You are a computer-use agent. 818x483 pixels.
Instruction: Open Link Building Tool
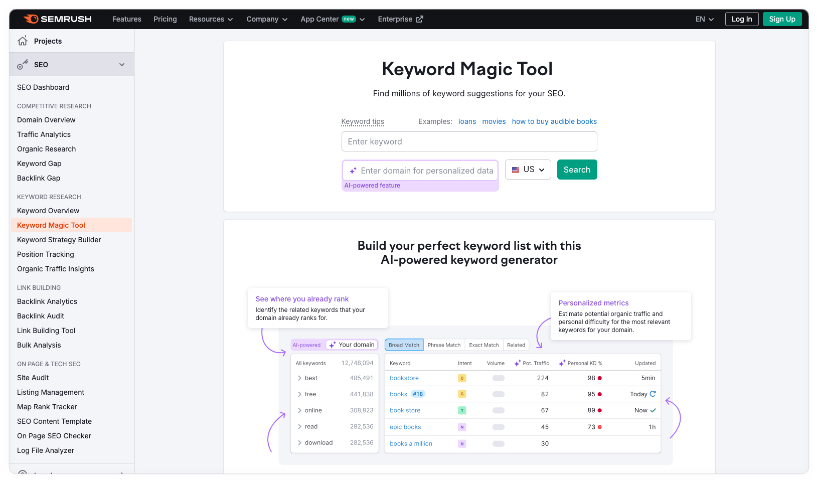[46, 331]
